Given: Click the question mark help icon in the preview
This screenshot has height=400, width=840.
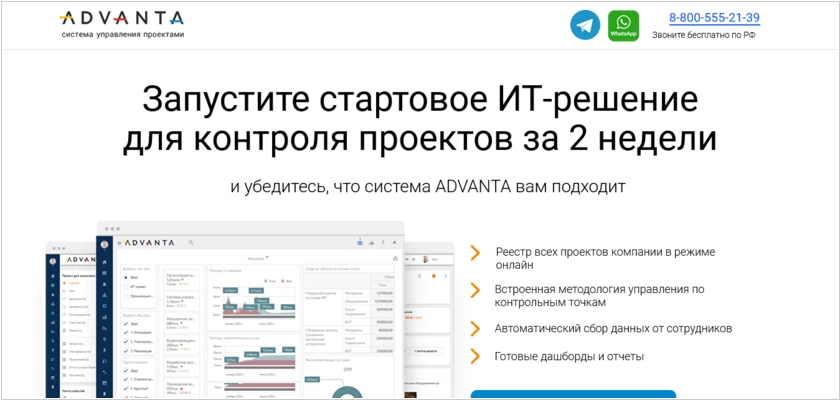Looking at the screenshot, I should pos(382,243).
